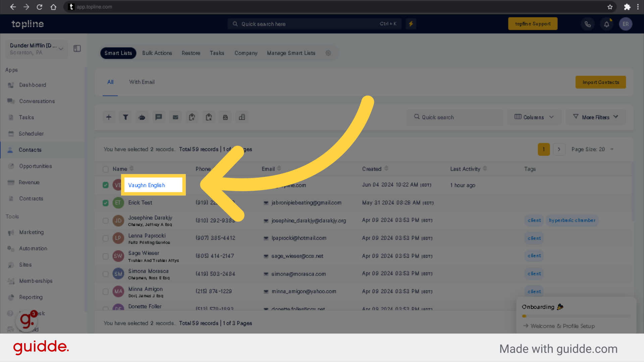Open notifications bell
The image size is (644, 362).
[x=607, y=24]
